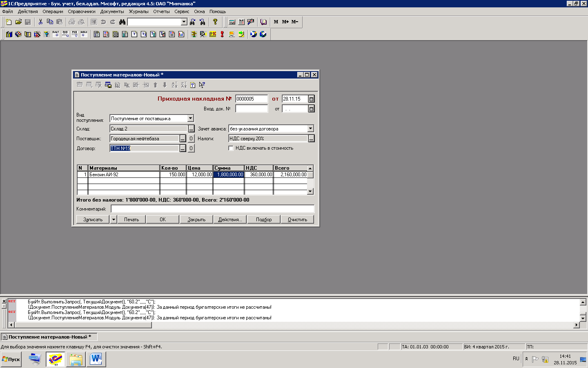The image size is (588, 368).
Task: Click the Подбор button
Action: pos(264,220)
